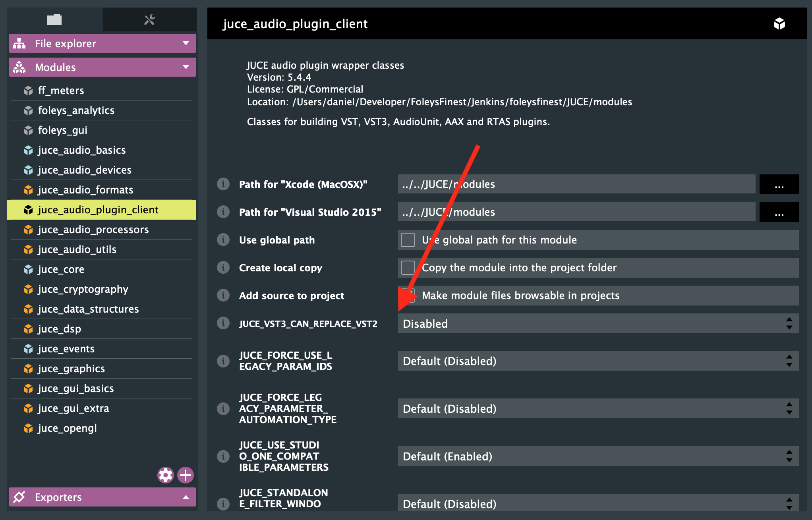This screenshot has width=812, height=520.
Task: Click info icon for JUCE_FORCE_USE_LEGACY_PARAM_IDS
Action: click(x=223, y=361)
